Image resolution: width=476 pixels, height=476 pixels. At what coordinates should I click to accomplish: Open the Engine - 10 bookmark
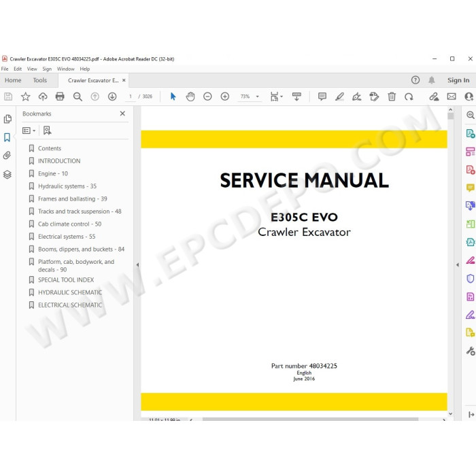pos(53,173)
